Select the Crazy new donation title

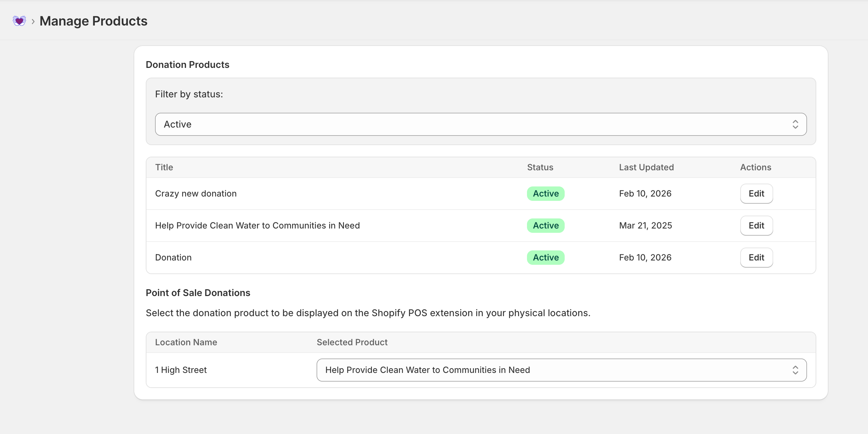pyautogui.click(x=196, y=194)
